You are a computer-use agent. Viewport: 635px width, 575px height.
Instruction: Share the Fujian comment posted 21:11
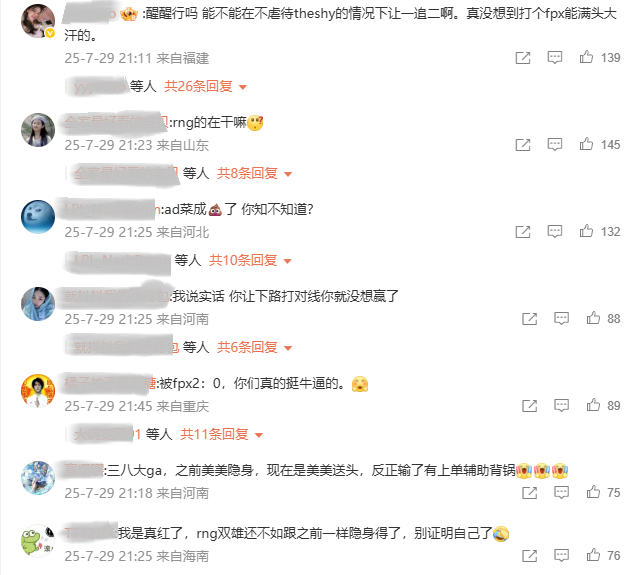click(522, 58)
